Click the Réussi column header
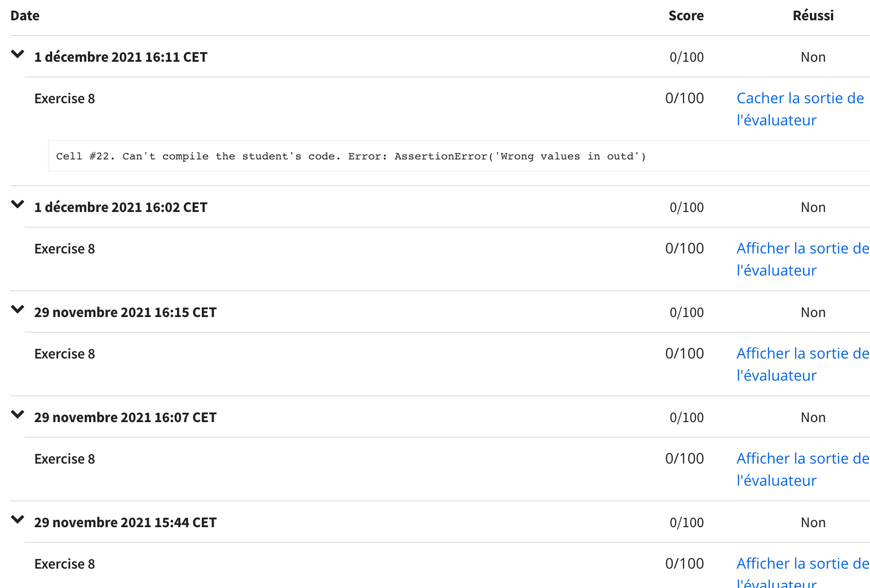Image resolution: width=870 pixels, height=588 pixels. click(x=813, y=16)
